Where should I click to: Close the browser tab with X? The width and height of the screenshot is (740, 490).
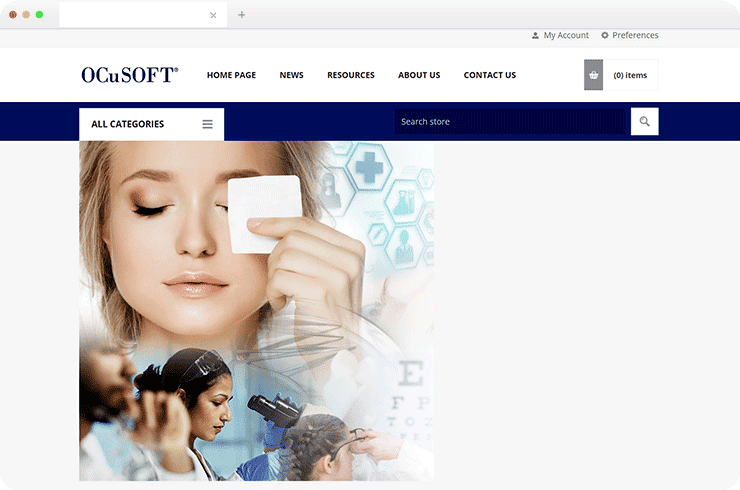point(213,15)
